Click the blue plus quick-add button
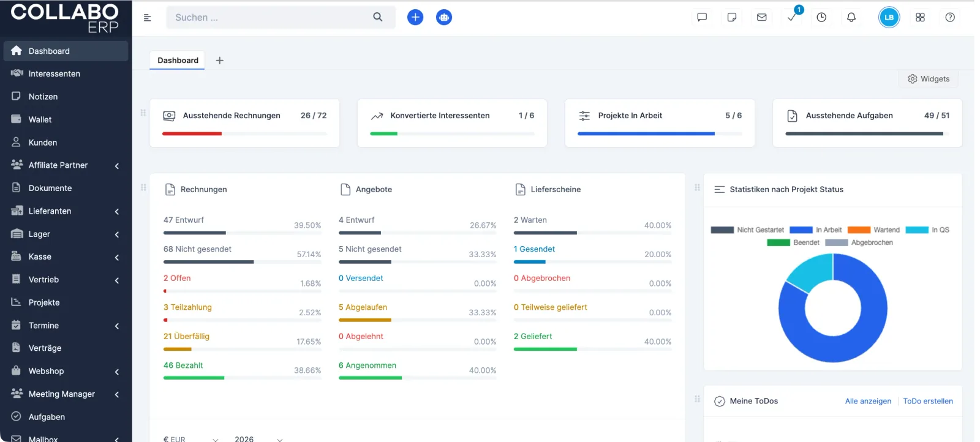 pos(415,17)
